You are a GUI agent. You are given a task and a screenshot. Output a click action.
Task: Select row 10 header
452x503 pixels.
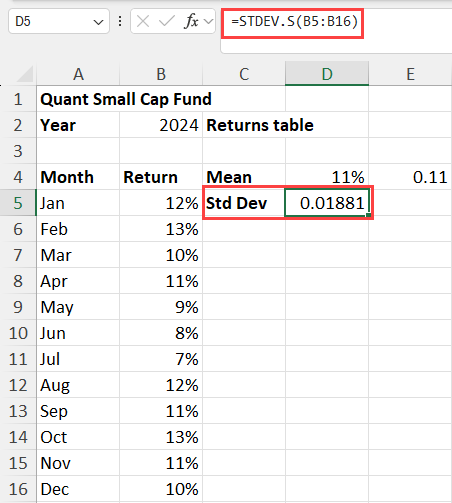coord(18,333)
